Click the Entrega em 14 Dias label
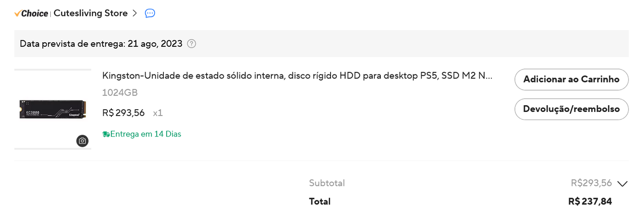644x223 pixels. coord(146,134)
